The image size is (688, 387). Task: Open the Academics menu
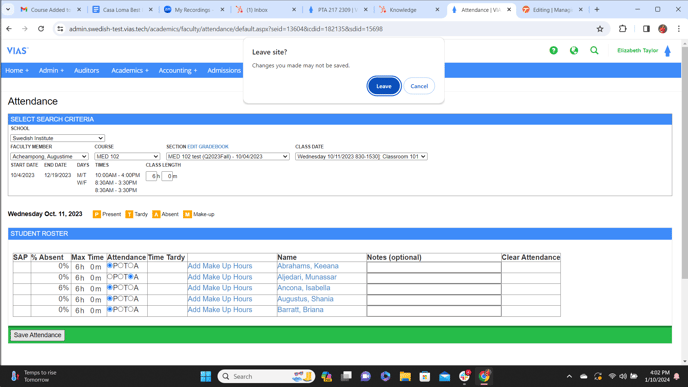(129, 70)
